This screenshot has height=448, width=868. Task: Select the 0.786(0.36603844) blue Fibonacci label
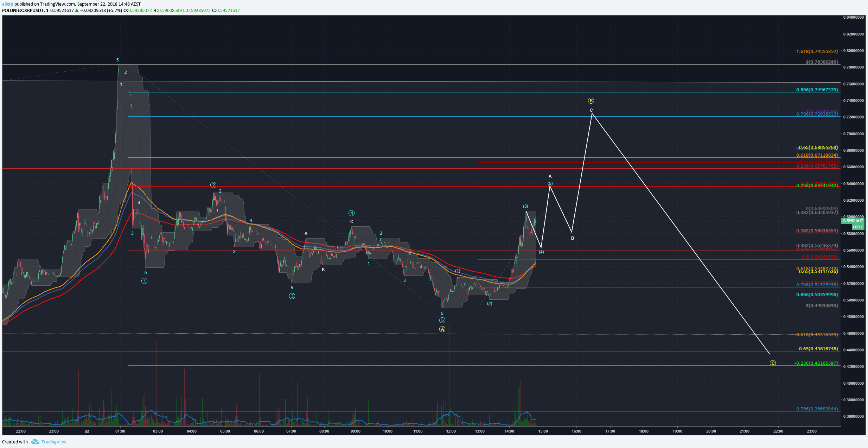click(817, 409)
